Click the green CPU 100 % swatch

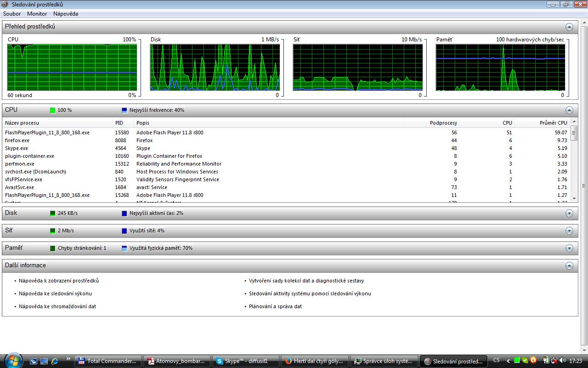click(x=53, y=110)
